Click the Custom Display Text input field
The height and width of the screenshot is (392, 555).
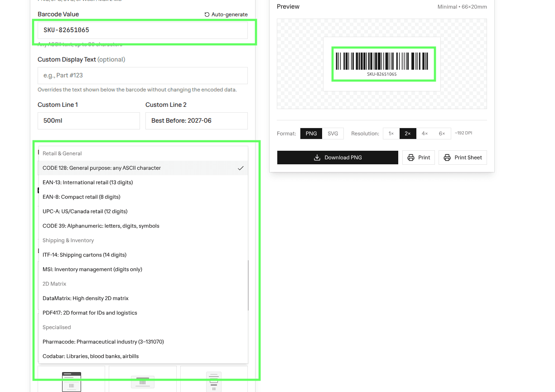(143, 76)
